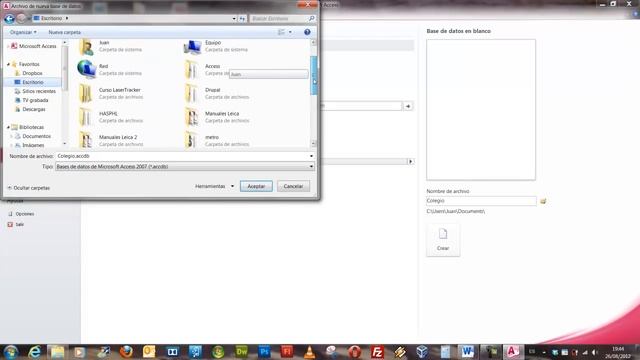
Task: Click the Windows Start button
Action: [11, 351]
